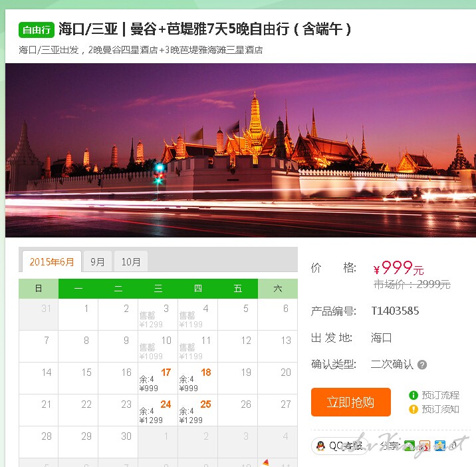This screenshot has height=467, width=476.
Task: Select June 17 departure at ¥999
Action: [158, 379]
